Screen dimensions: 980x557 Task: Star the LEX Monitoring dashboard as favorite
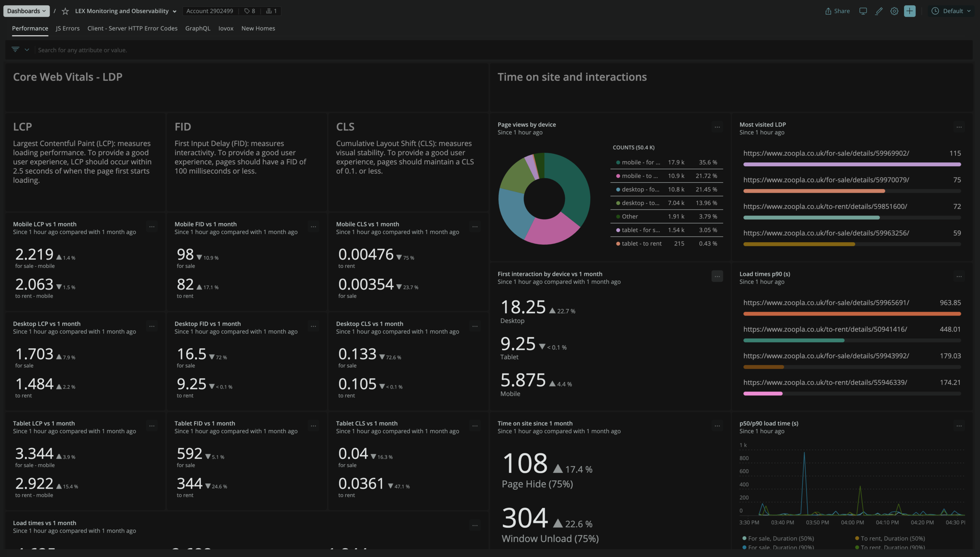pos(65,11)
